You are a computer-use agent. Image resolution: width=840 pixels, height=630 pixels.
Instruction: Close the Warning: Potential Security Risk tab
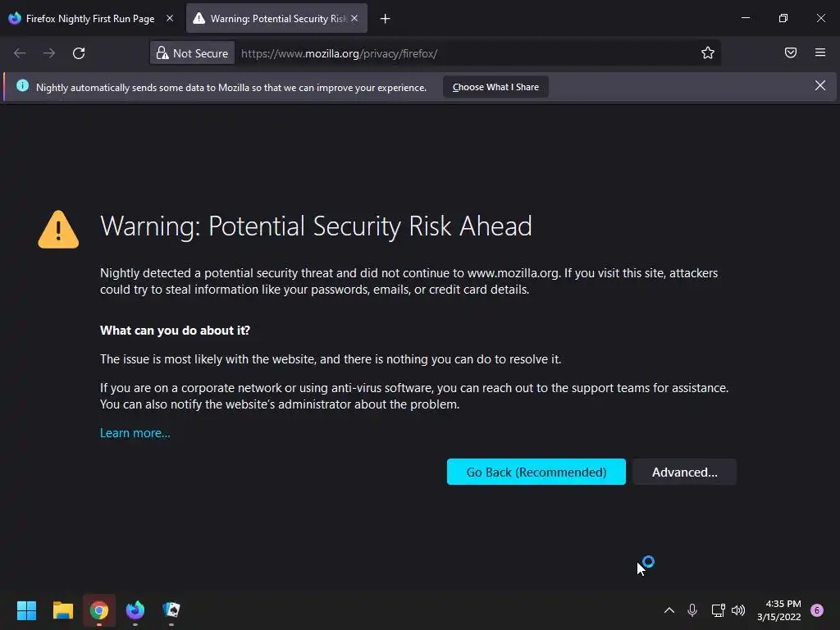pyautogui.click(x=354, y=18)
